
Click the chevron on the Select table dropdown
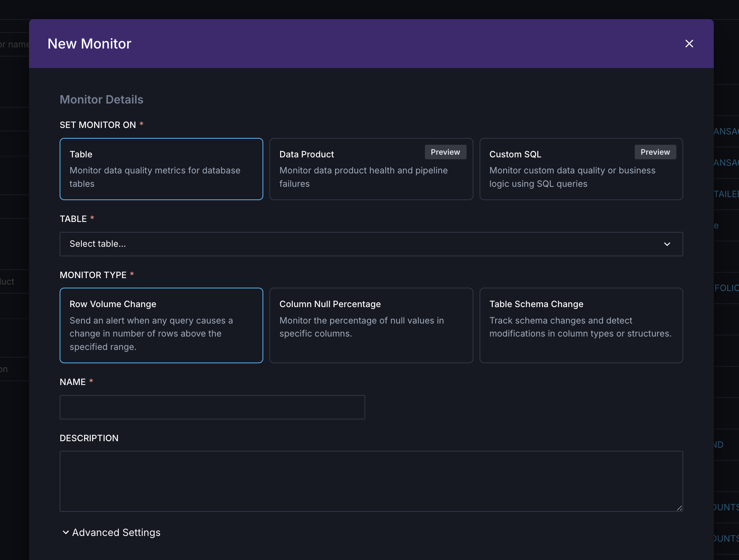[668, 244]
